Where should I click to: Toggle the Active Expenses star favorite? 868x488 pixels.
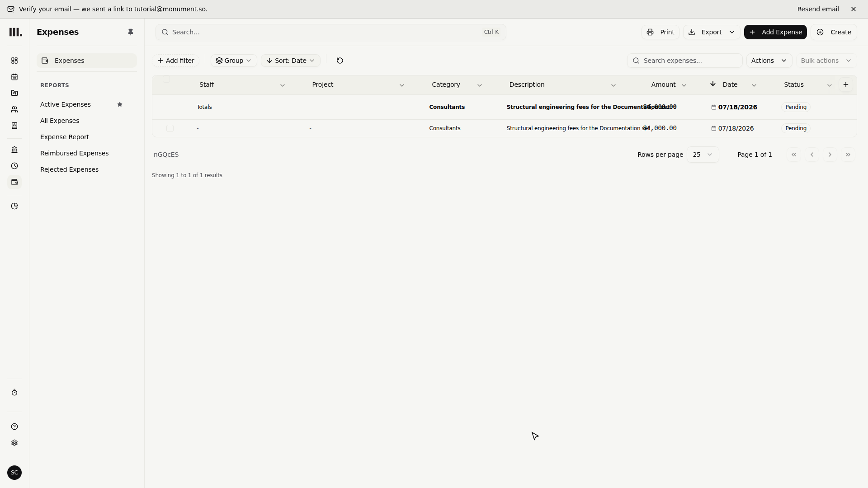(120, 104)
